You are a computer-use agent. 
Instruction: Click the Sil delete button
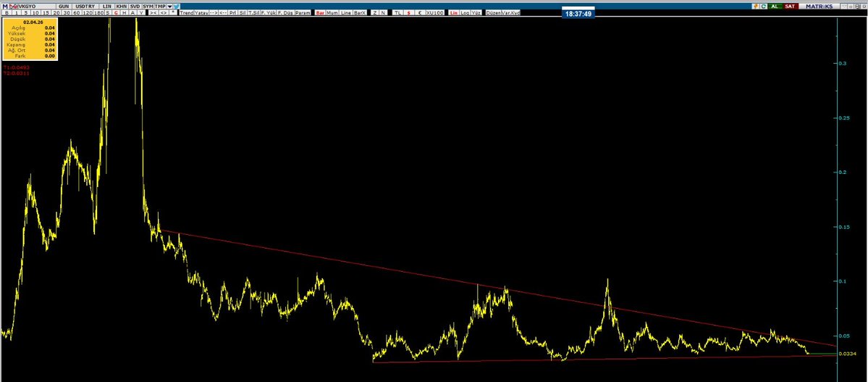point(243,12)
